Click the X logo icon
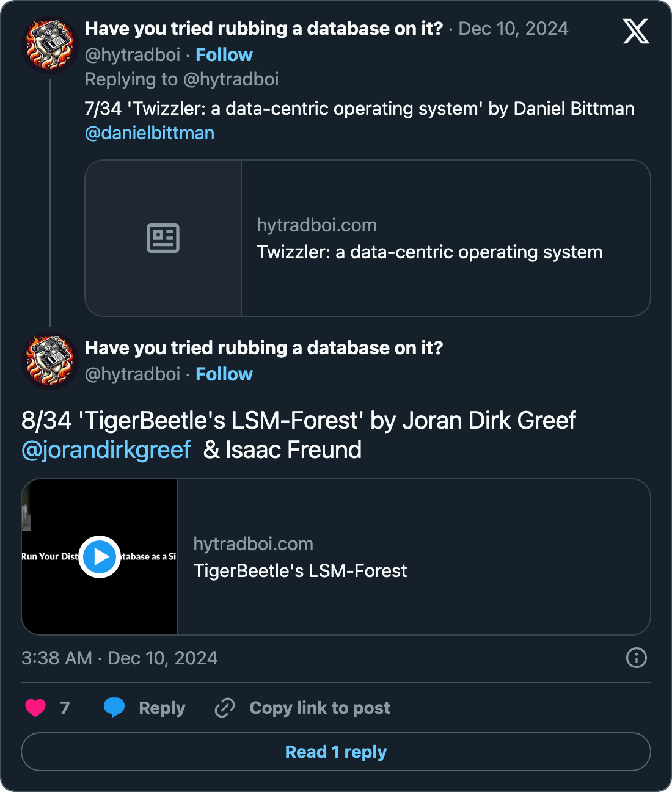Viewport: 672px width, 792px height. point(635,31)
